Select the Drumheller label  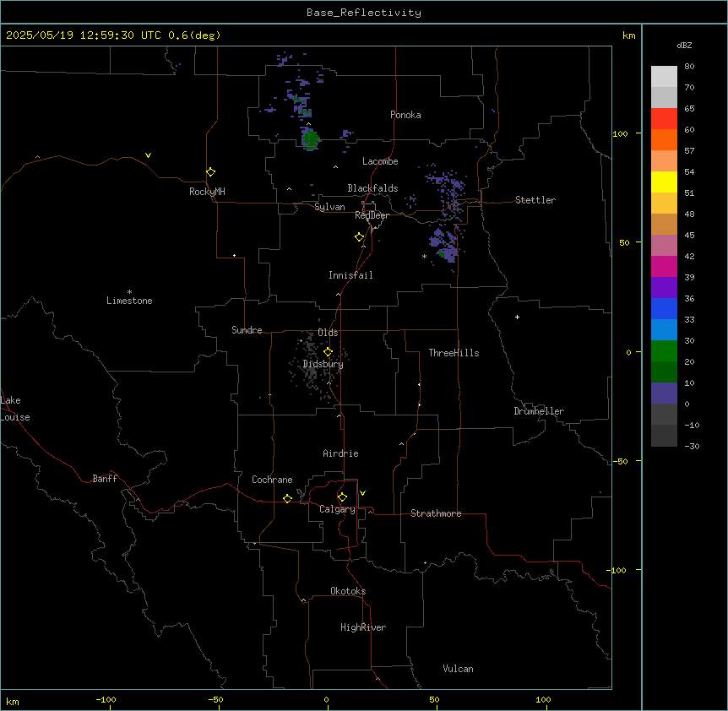539,411
